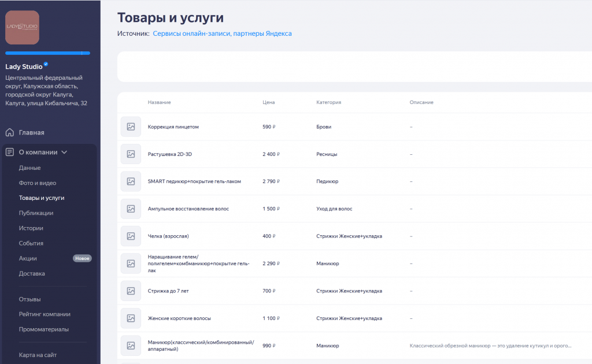Image resolution: width=592 pixels, height=364 pixels.
Task: Collapse the О компании section chevron
Action: coord(64,152)
